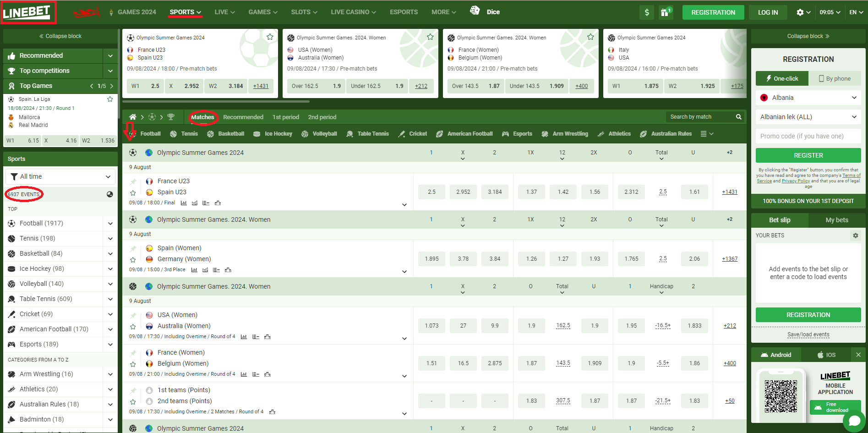The image size is (868, 433).
Task: Select Volleyball in the sports strip
Action: [319, 134]
